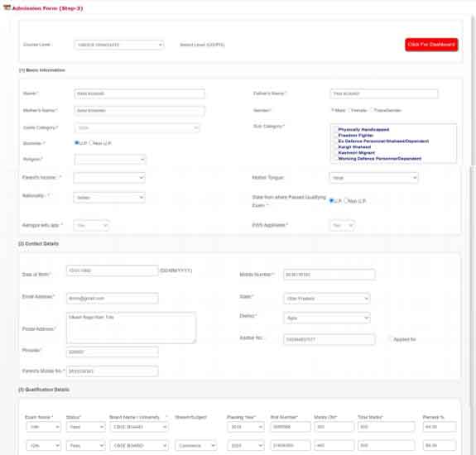
Task: Open the Parent's Income dropdown
Action: 109,178
